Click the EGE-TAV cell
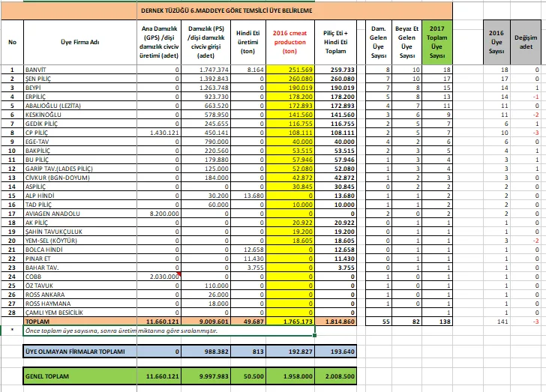Image resolution: width=546 pixels, height=392 pixels. pos(80,142)
